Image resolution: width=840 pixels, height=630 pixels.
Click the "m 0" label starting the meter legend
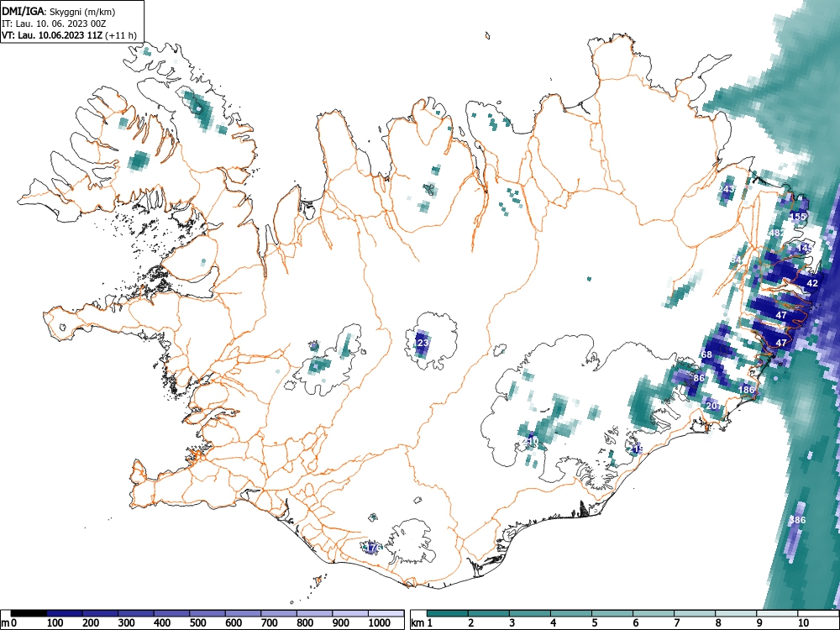(x=9, y=623)
